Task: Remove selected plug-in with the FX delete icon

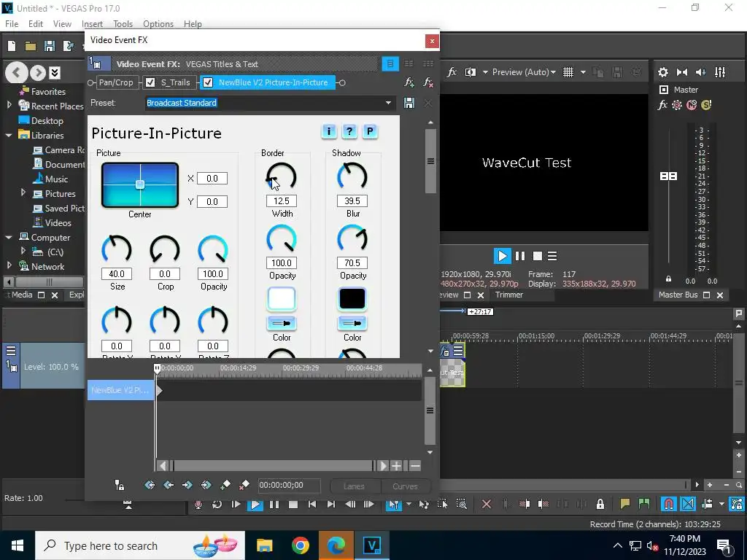Action: [428, 82]
